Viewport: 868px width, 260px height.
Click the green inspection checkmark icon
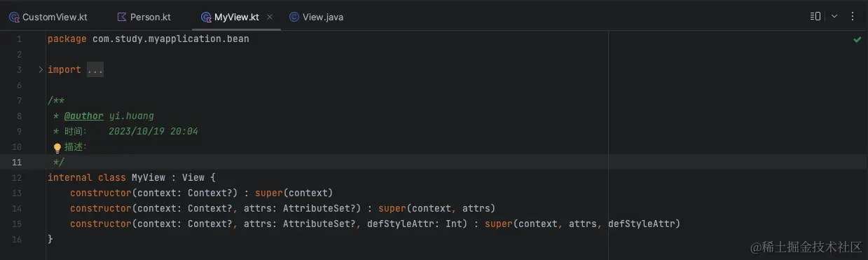click(x=857, y=40)
